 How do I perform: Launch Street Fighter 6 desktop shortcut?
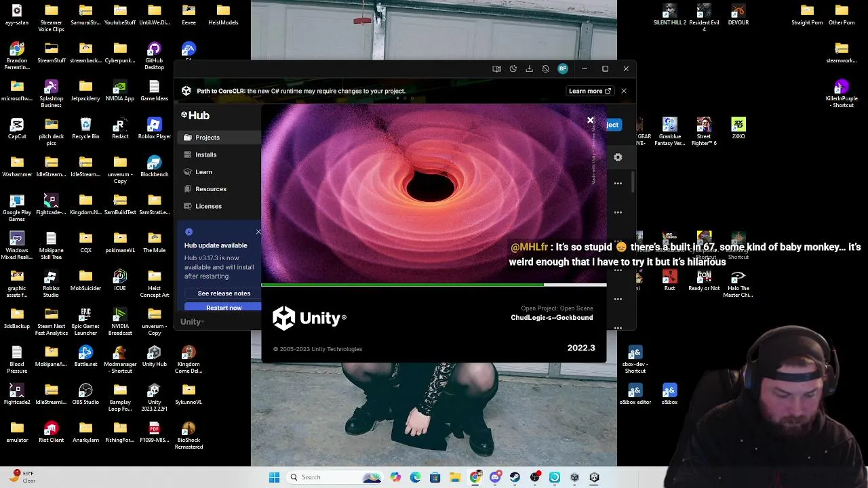(704, 131)
